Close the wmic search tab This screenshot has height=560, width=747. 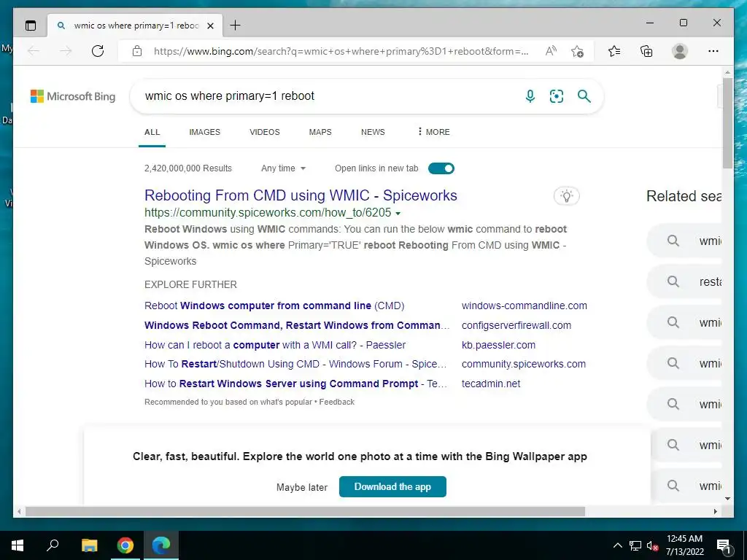pos(211,26)
